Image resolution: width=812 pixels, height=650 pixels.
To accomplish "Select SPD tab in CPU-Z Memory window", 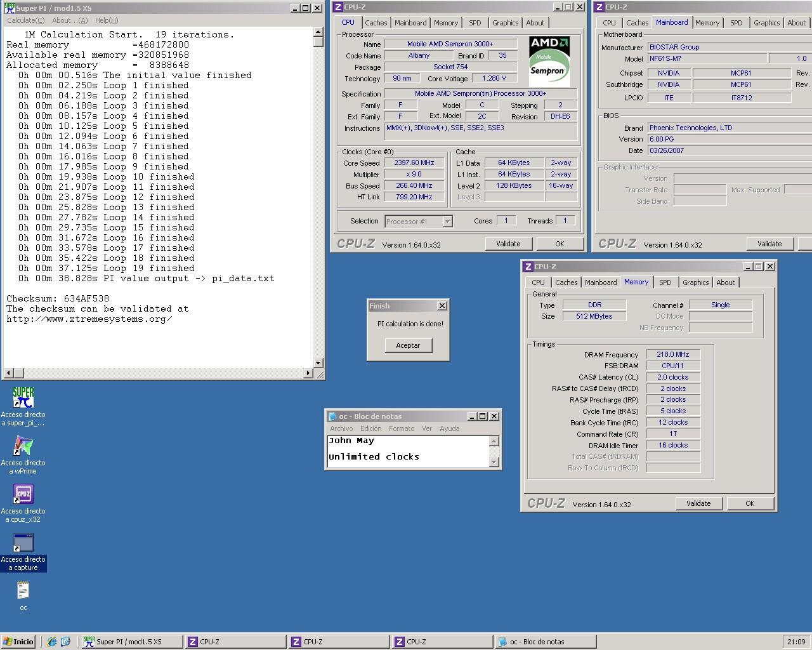I will [x=665, y=282].
